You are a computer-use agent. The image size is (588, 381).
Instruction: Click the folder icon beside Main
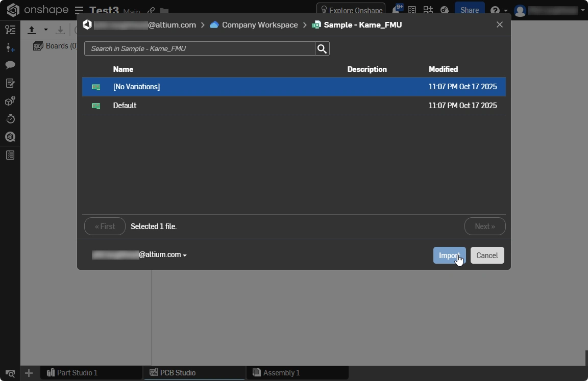[x=164, y=11]
